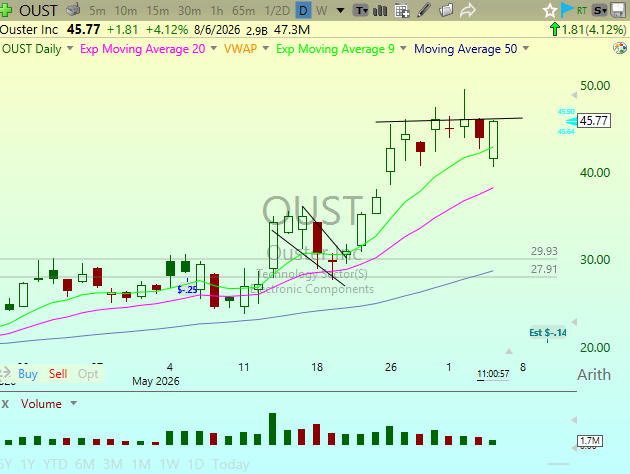Click the Opt options button
Image resolution: width=630 pixels, height=474 pixels.
(x=88, y=374)
